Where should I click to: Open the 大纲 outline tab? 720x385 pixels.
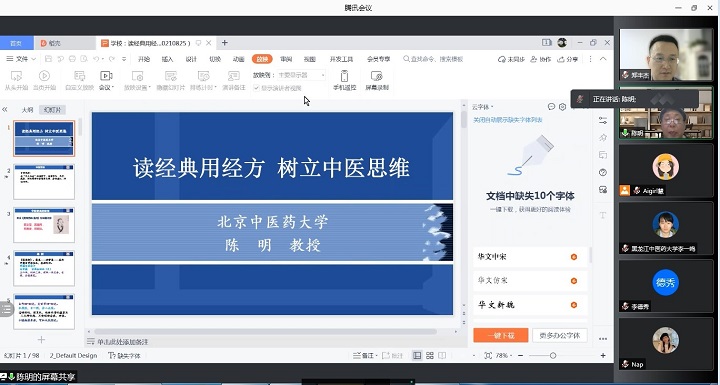(28, 110)
